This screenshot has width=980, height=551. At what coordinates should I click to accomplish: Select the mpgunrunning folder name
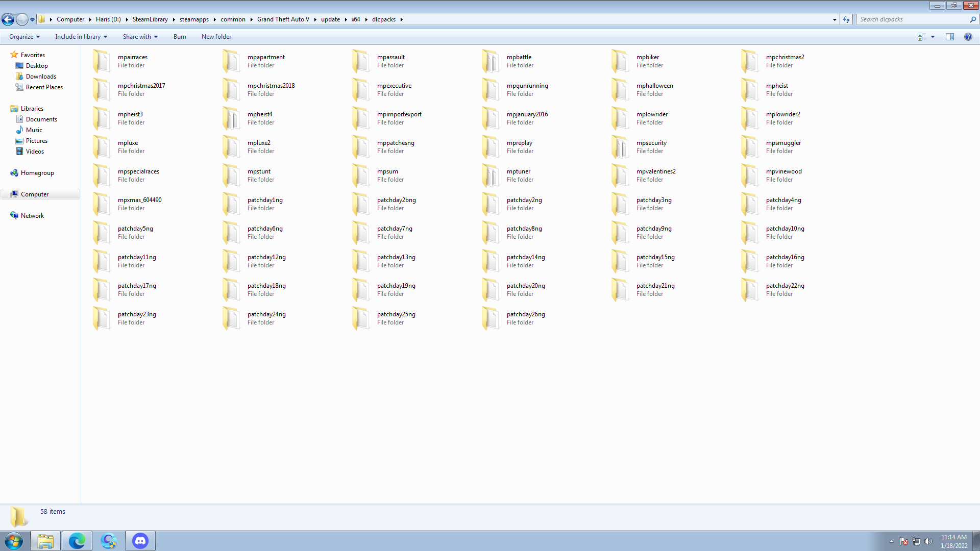tap(527, 86)
